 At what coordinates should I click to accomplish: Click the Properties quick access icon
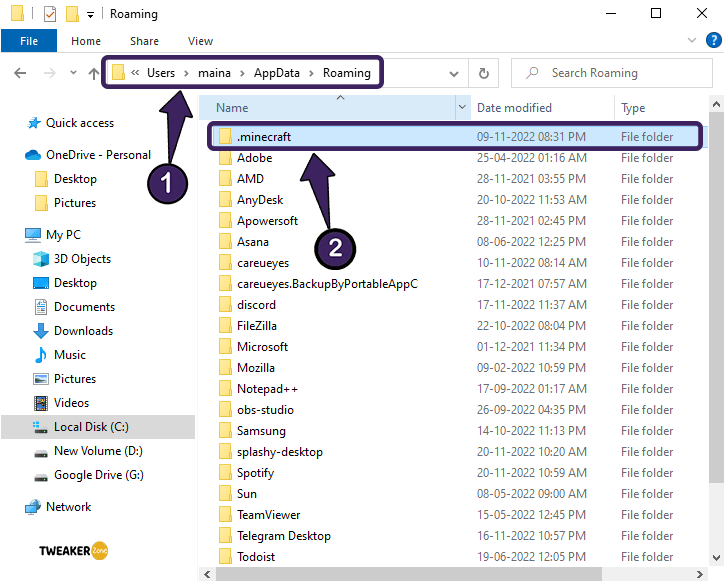(x=50, y=14)
